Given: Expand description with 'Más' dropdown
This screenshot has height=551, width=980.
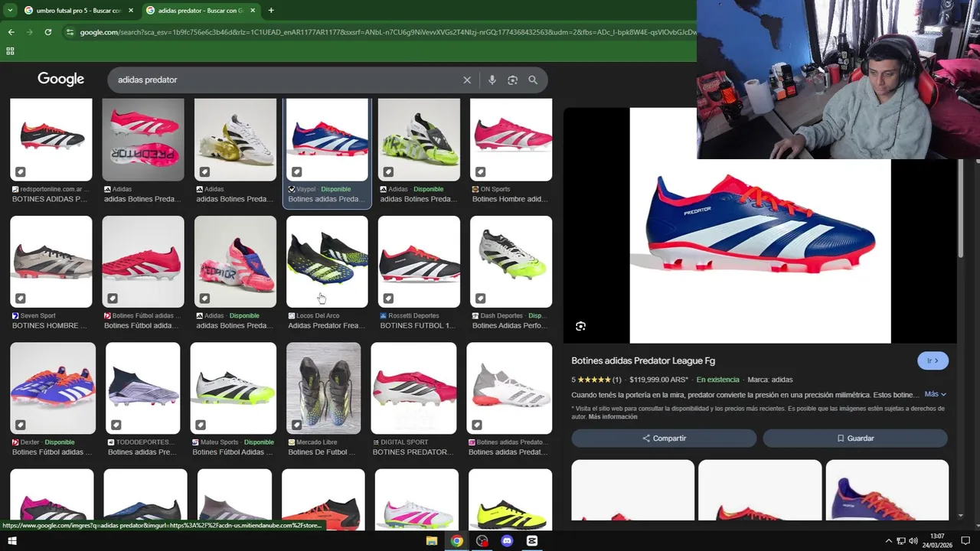Looking at the screenshot, I should click(x=936, y=394).
